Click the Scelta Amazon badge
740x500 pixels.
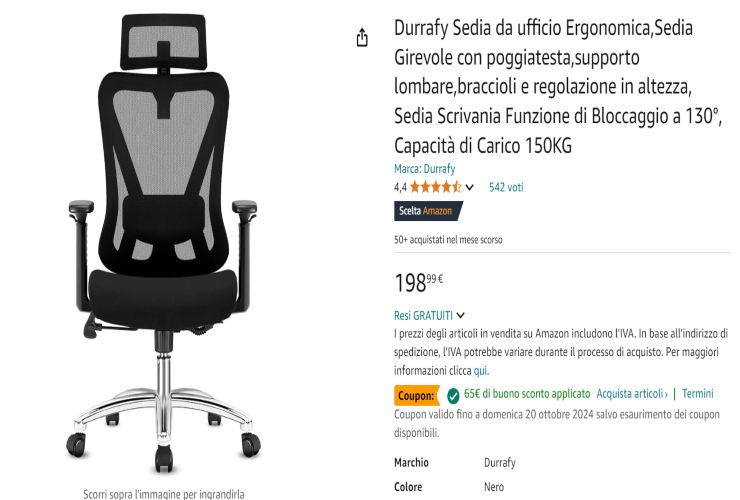tap(428, 211)
